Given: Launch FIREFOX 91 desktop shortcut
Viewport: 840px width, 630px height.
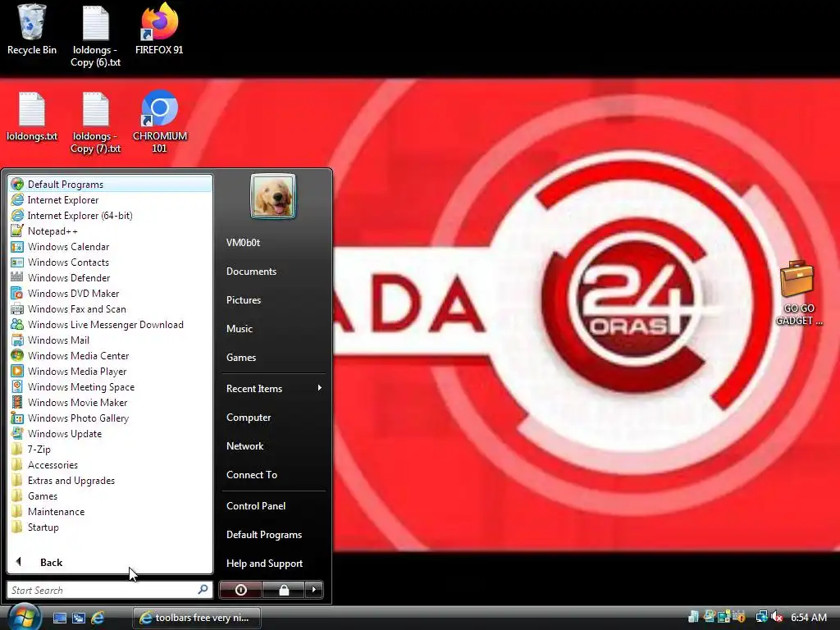Looking at the screenshot, I should 159,29.
